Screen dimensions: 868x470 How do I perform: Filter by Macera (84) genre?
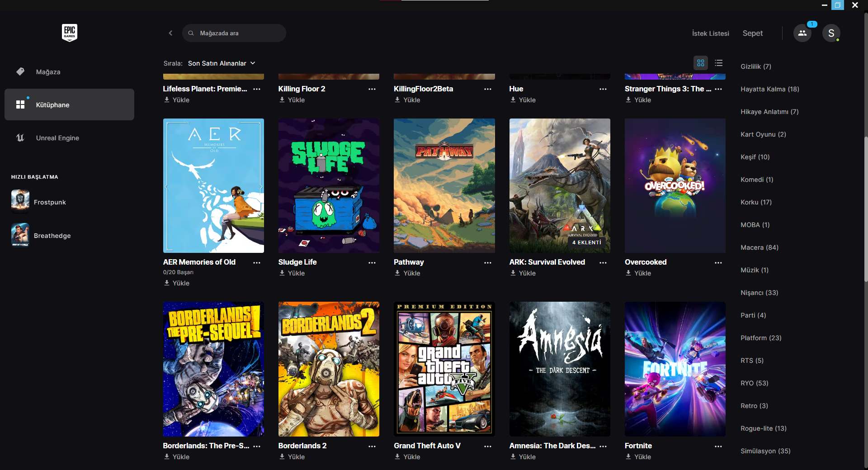pos(759,247)
